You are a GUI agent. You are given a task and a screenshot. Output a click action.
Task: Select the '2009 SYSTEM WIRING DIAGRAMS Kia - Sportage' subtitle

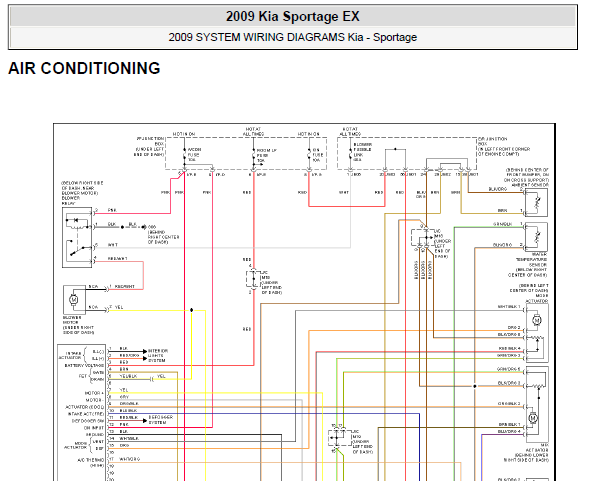pos(293,37)
